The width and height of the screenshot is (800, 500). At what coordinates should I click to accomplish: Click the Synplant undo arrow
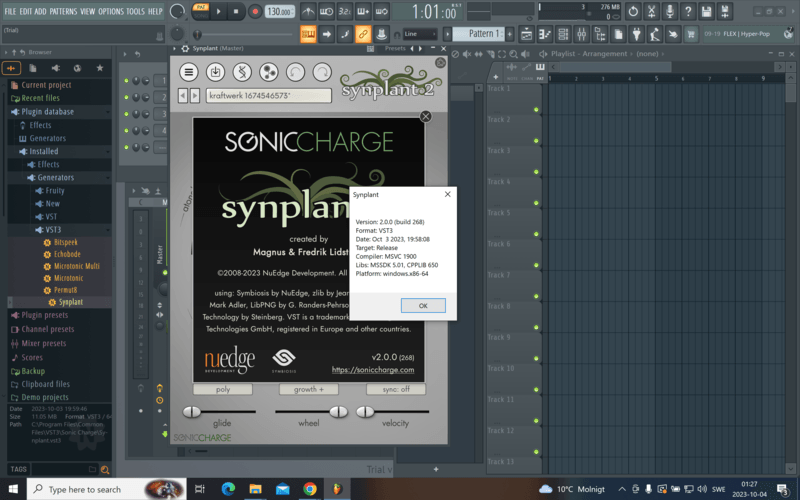pyautogui.click(x=295, y=72)
